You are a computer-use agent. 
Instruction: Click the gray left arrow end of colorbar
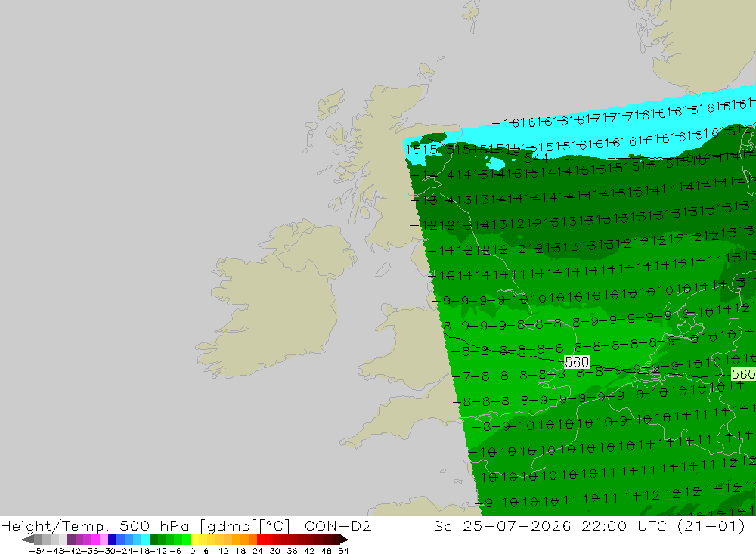27,540
